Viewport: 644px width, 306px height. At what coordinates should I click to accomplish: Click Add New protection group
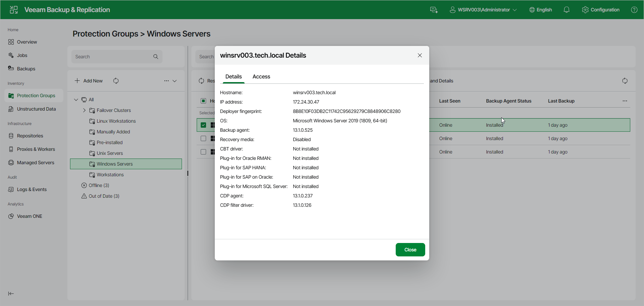(x=89, y=81)
